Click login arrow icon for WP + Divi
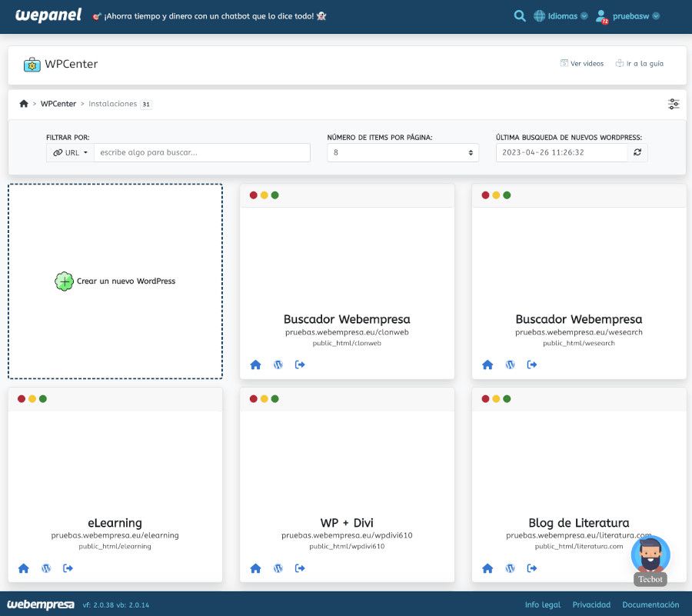Image resolution: width=692 pixels, height=616 pixels. (300, 568)
